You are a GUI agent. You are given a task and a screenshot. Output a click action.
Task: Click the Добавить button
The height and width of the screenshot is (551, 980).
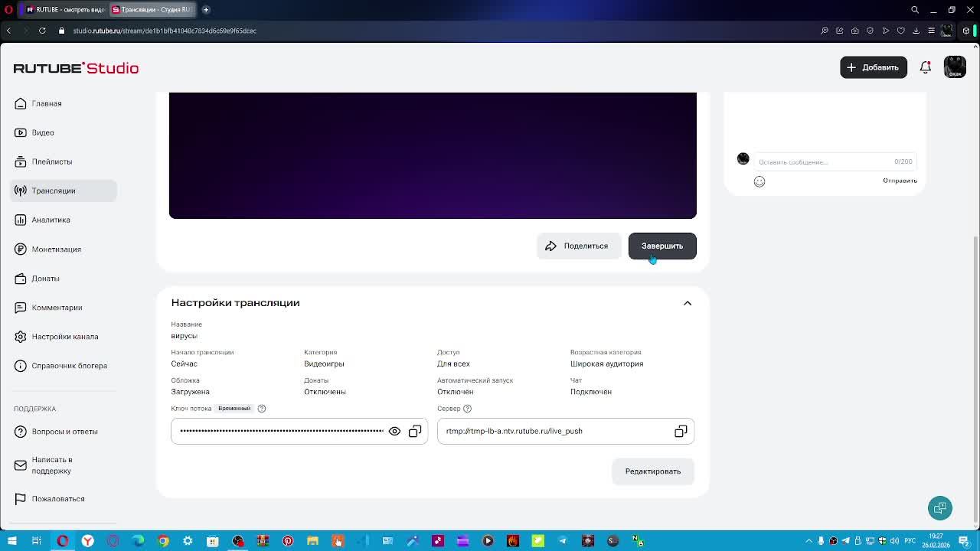tap(873, 67)
